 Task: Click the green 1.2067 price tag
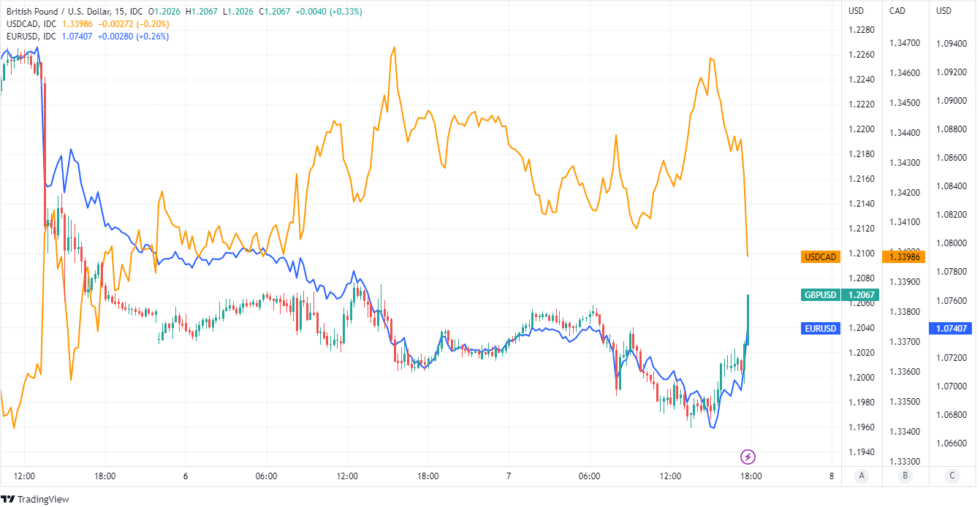pos(860,295)
